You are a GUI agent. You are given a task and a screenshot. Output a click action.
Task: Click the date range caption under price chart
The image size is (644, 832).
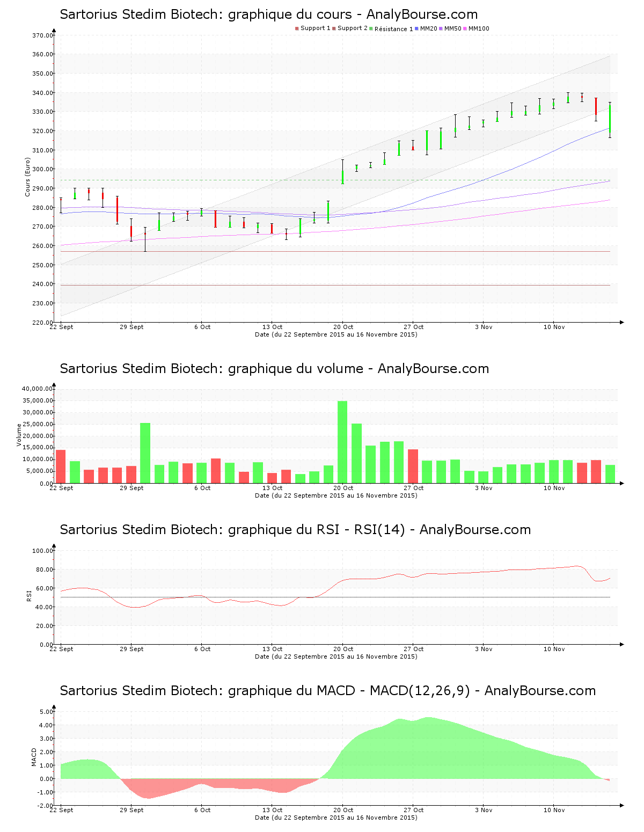336,334
